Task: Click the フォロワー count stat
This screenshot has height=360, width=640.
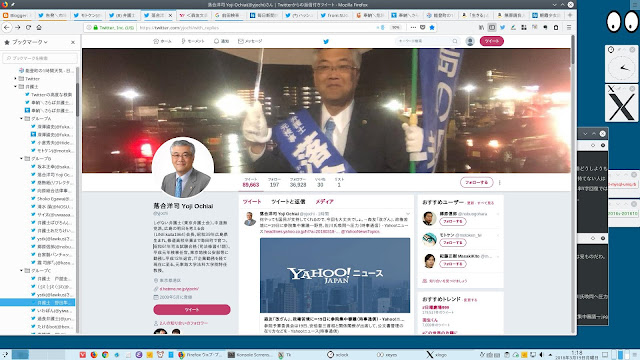Action: point(298,182)
